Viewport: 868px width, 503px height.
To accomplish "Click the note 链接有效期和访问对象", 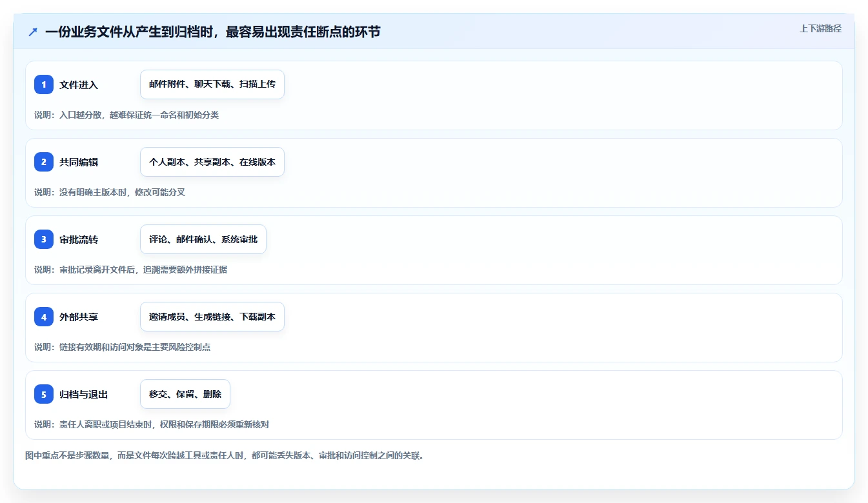I will 122,347.
